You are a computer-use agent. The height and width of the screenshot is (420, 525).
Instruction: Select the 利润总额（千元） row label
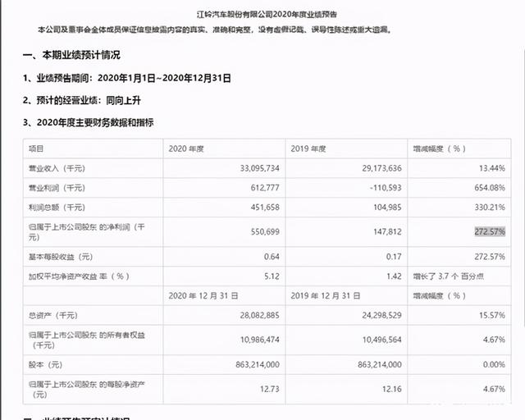click(57, 208)
